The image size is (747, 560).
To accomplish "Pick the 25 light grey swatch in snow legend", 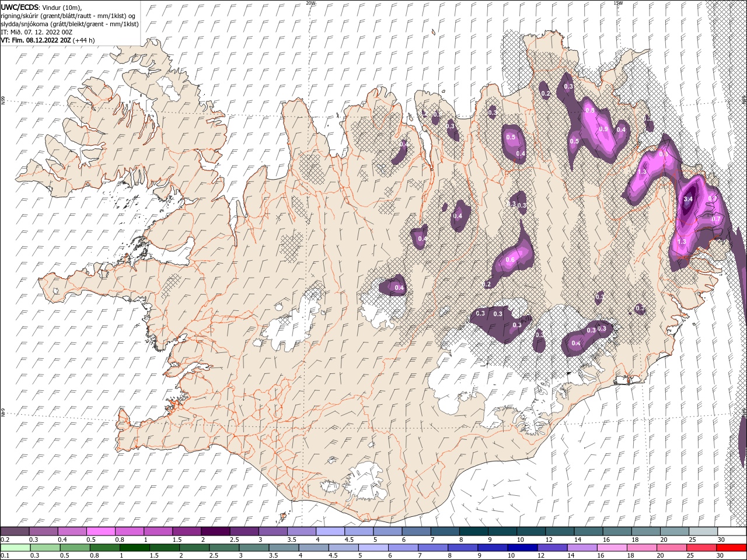I will (703, 531).
